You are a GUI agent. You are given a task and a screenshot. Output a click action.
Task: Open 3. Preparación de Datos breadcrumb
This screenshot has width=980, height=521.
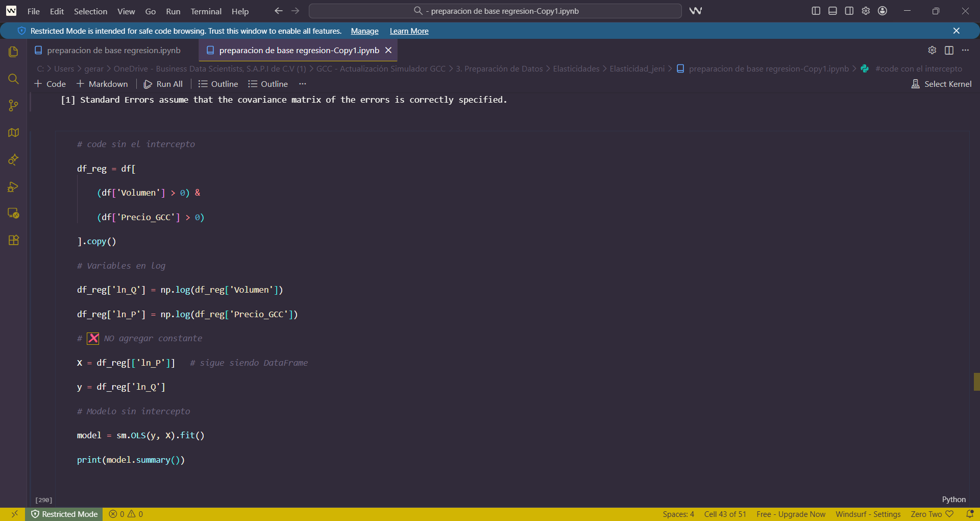(x=499, y=68)
